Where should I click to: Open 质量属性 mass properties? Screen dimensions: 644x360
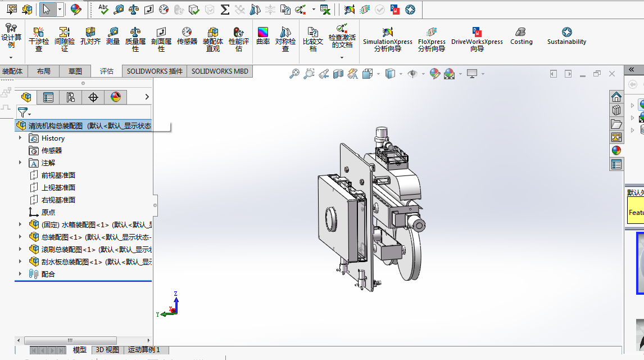pos(135,37)
